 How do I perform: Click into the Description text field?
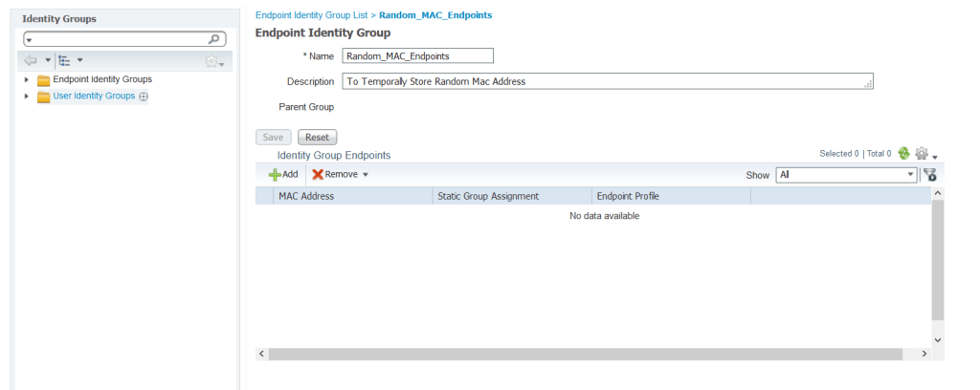(607, 81)
